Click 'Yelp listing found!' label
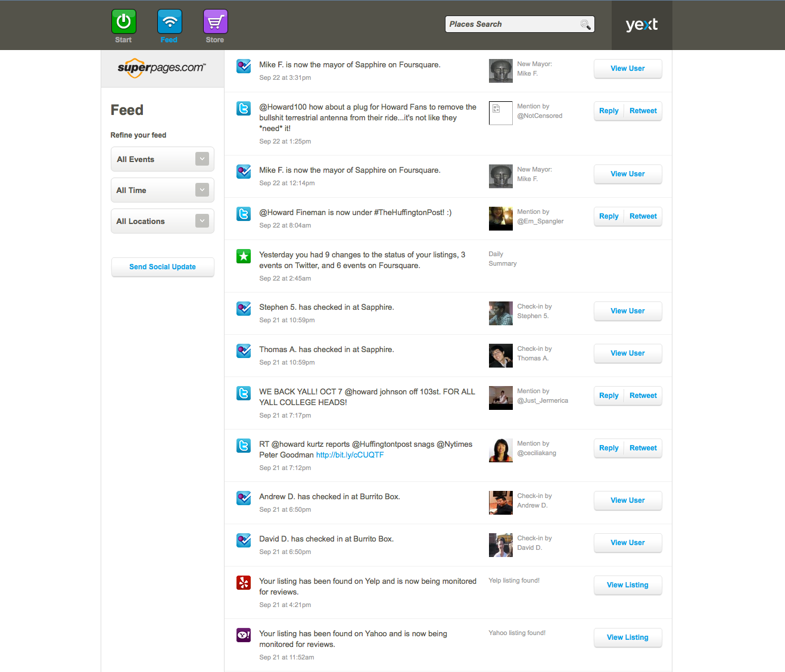Image resolution: width=785 pixels, height=672 pixels. 514,580
